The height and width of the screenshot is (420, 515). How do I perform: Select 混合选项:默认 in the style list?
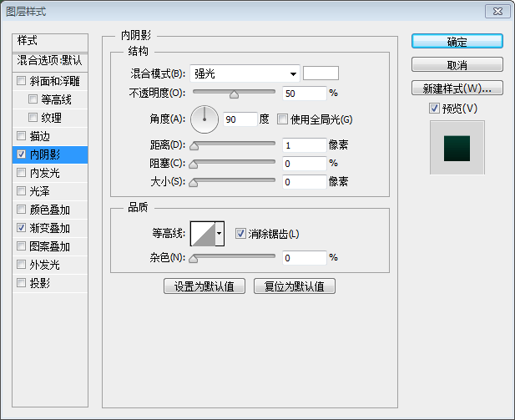[50, 60]
